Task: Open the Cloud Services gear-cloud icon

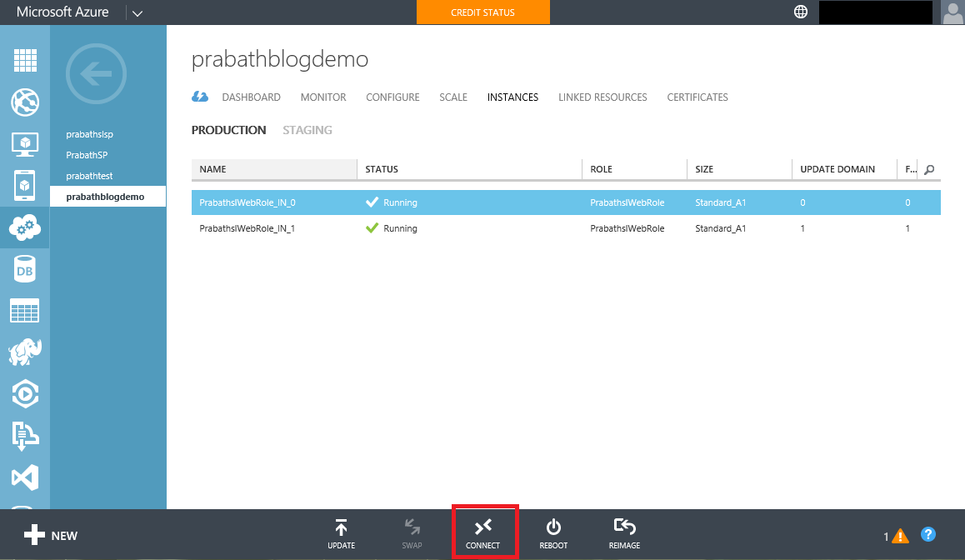Action: tap(25, 227)
